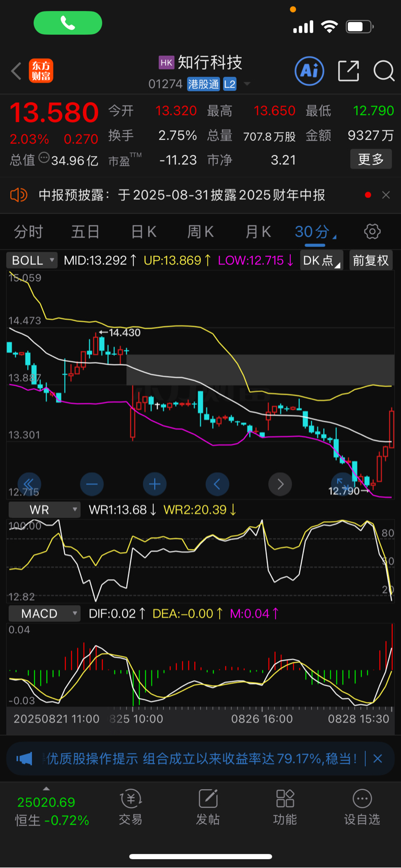
Task: Tap the MID:13.292 value
Action: click(95, 260)
